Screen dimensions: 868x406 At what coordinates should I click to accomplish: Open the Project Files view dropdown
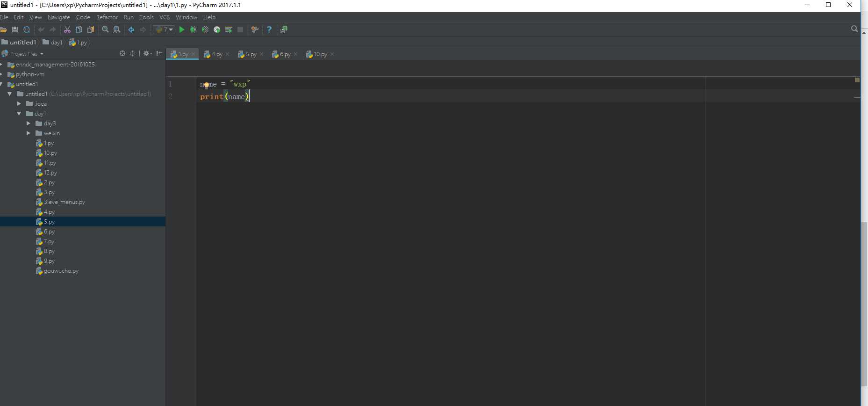click(27, 54)
